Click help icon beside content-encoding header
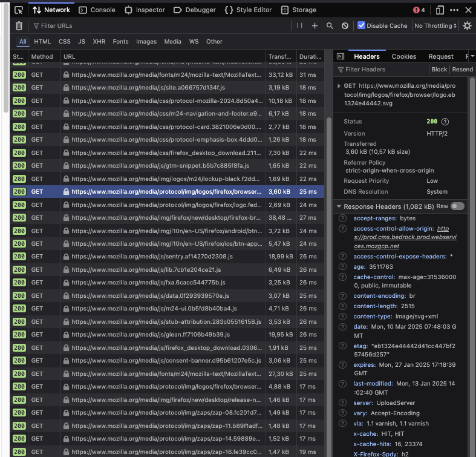The image size is (476, 457). (342, 295)
